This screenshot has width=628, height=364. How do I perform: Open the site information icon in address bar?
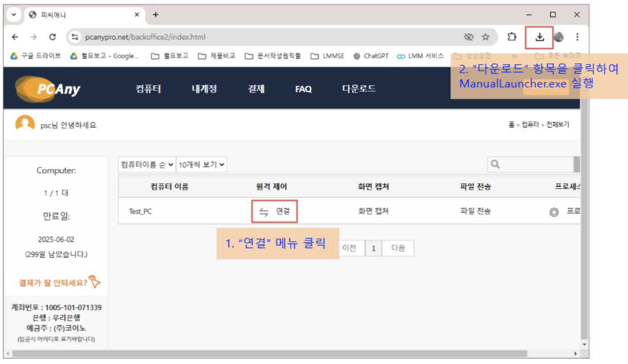76,37
